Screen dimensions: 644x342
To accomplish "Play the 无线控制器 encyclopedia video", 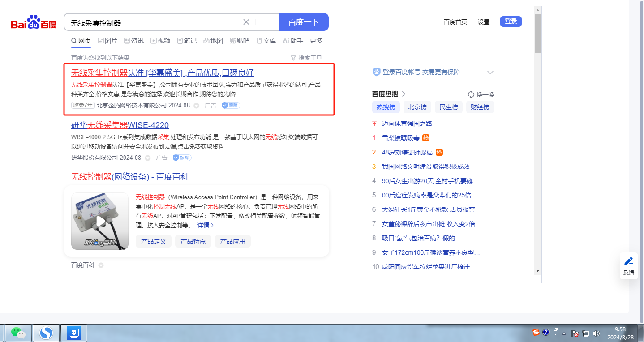I will pos(100,221).
